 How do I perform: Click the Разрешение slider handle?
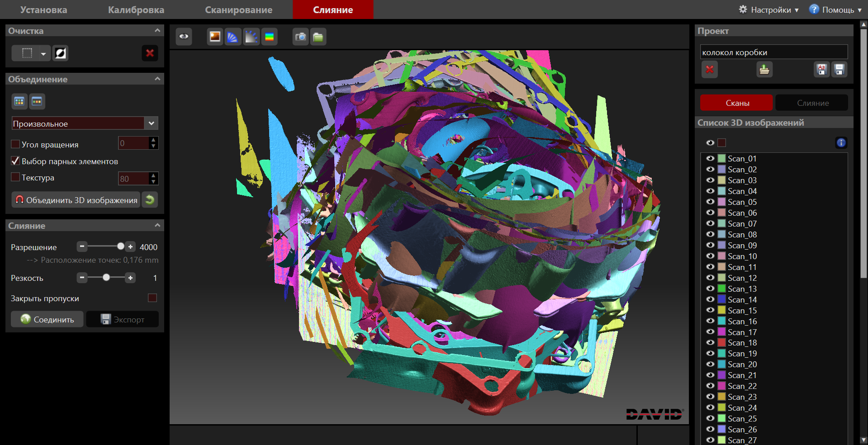(x=120, y=246)
